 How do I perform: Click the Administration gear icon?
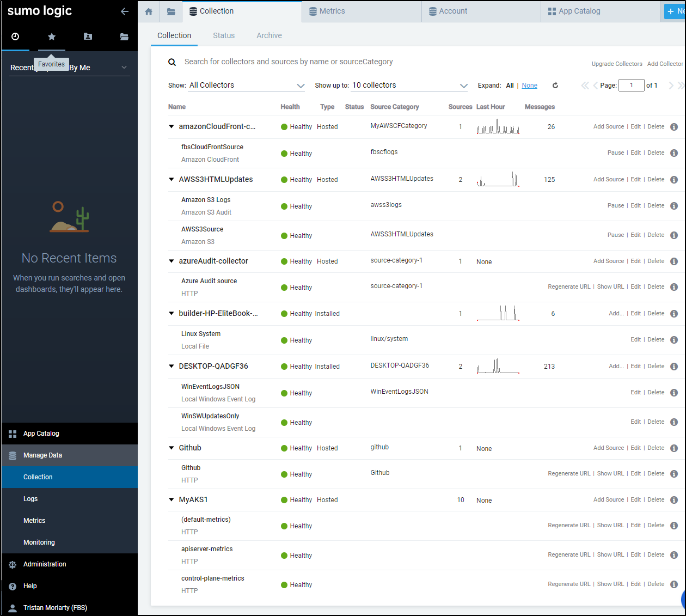click(13, 565)
